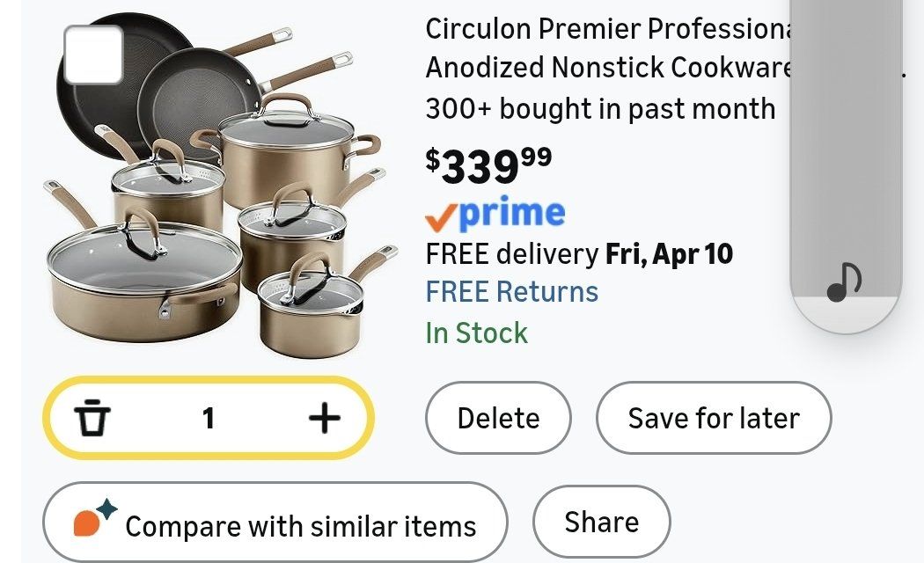
Task: Tick the item selection checkbox on the product image
Action: (93, 55)
